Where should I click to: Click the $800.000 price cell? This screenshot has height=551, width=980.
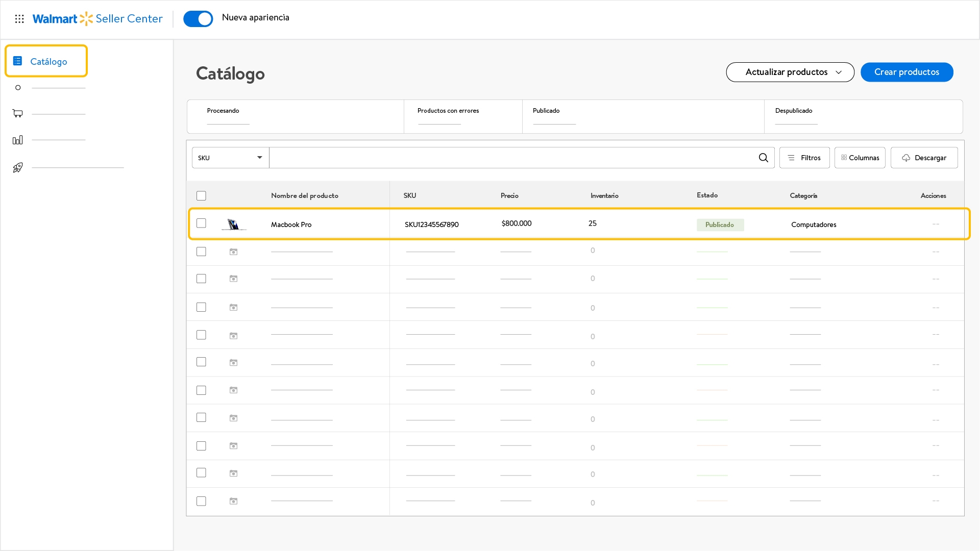point(516,223)
